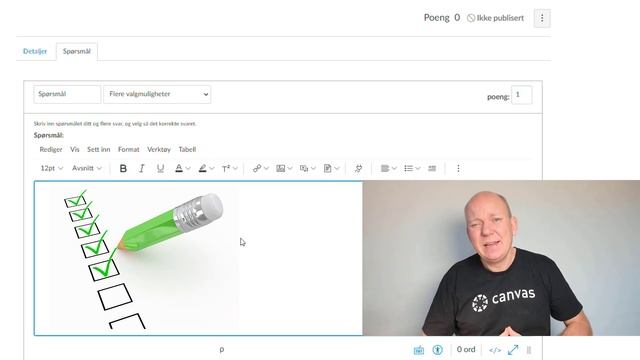Click the link insert icon

(x=257, y=168)
